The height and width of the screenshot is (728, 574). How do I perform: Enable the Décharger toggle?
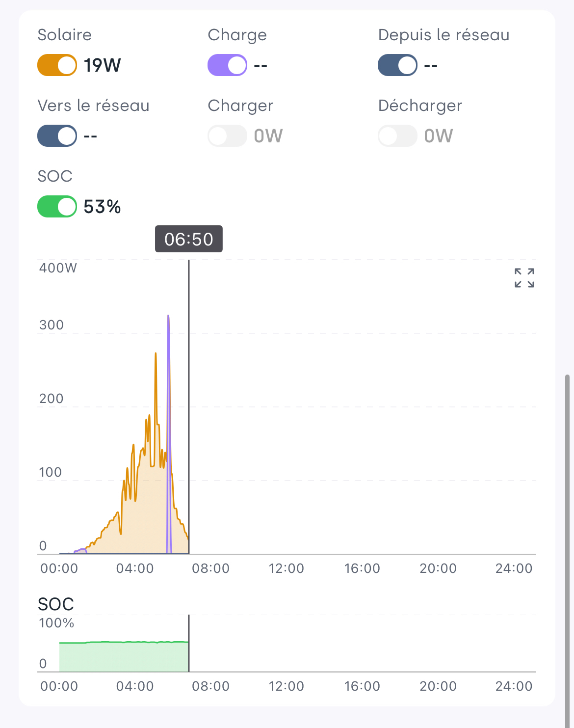(397, 136)
